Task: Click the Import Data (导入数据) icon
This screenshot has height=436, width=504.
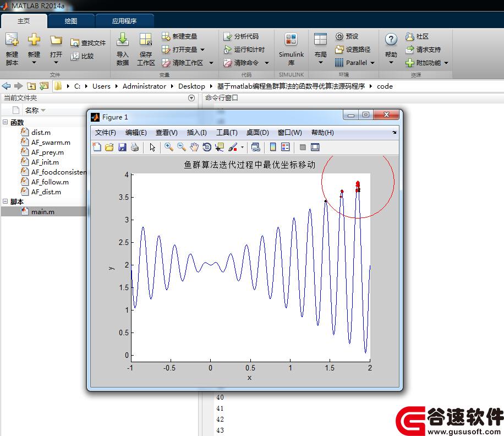Action: tap(123, 40)
